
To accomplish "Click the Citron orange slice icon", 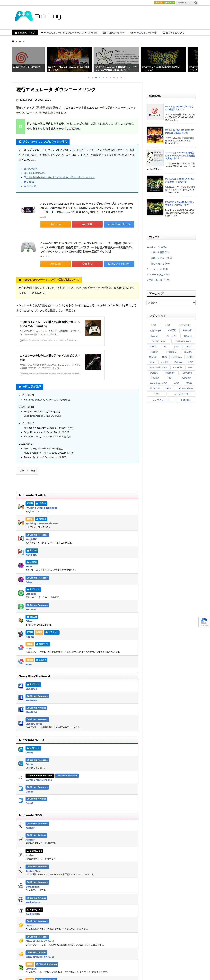I will click(x=21, y=620).
